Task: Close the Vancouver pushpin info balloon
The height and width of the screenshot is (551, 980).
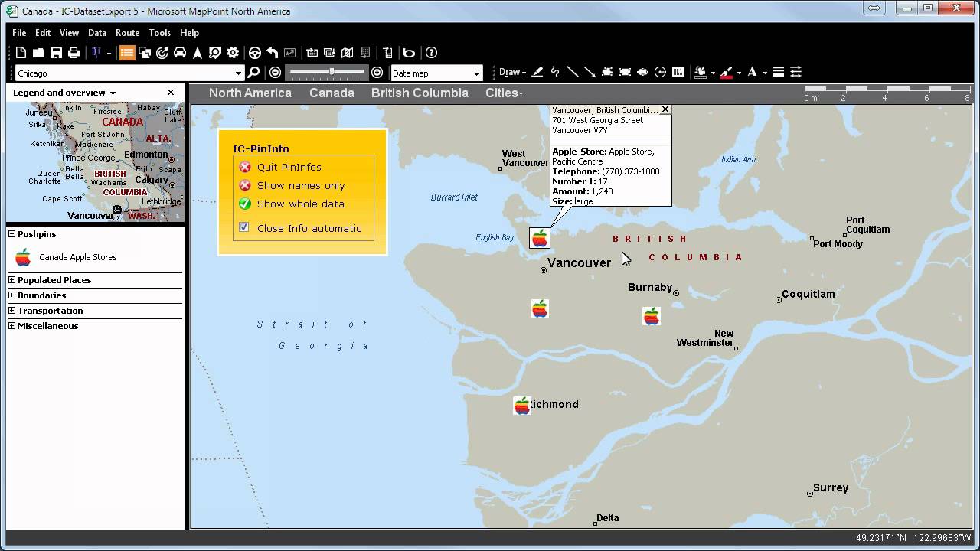Action: (665, 109)
